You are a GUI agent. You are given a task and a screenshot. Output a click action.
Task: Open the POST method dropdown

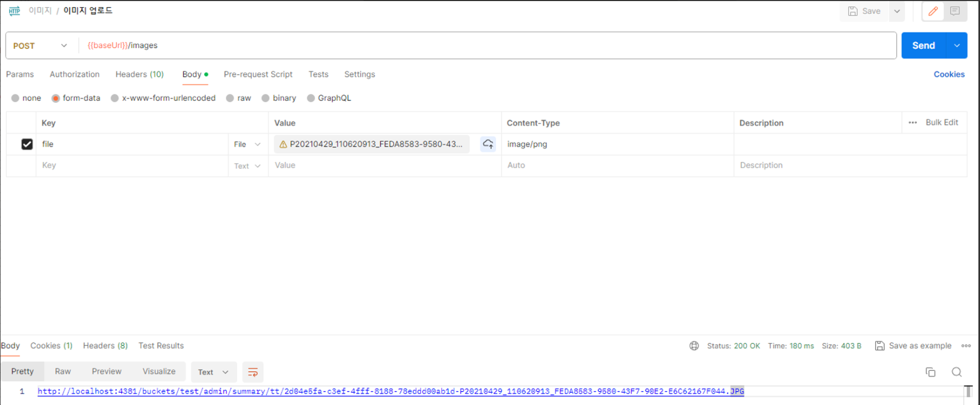click(x=41, y=46)
